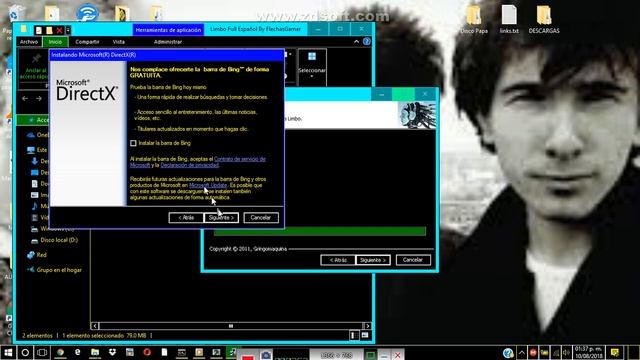Screen dimensions: 640x360
Task: Select Grupo en el hogar in navigation pane
Action: point(54,270)
